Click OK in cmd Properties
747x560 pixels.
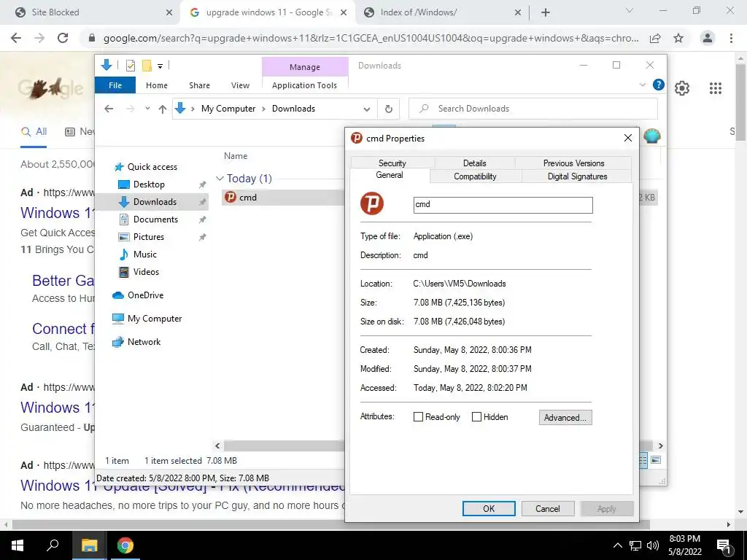pos(489,508)
